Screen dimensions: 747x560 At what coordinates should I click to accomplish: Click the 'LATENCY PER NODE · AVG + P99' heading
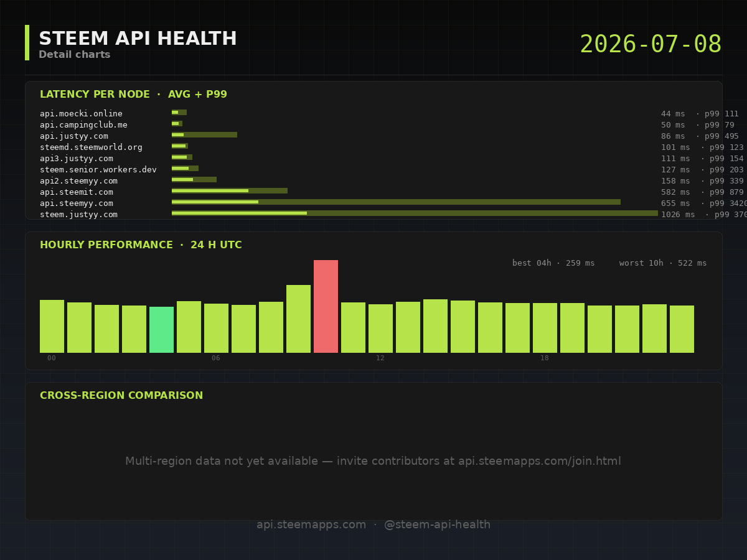coord(133,95)
